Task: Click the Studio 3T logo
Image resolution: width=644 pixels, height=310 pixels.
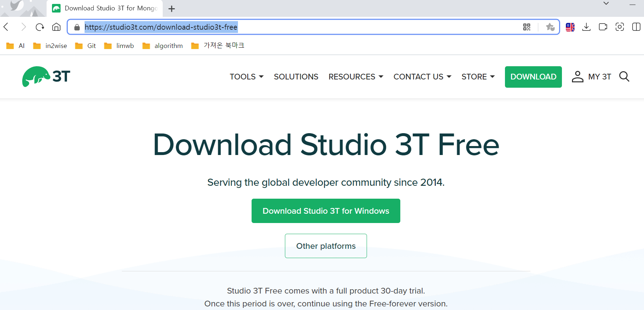Action: click(x=46, y=77)
